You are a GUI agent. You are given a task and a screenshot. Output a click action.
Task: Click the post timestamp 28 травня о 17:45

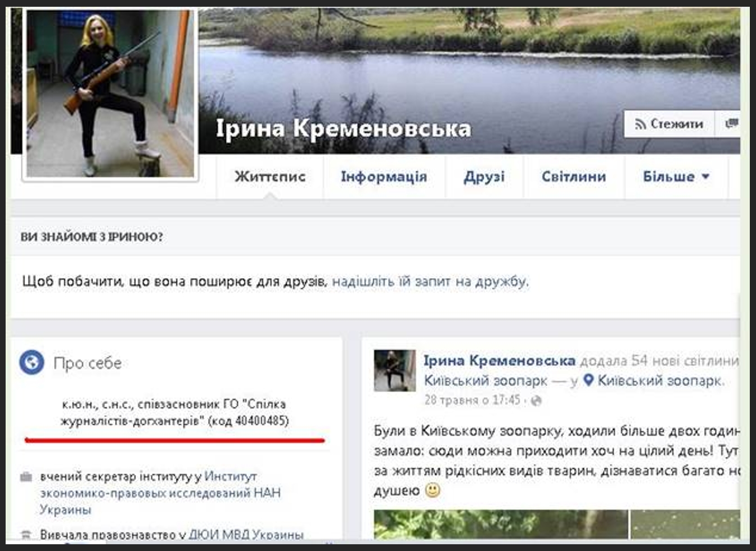472,400
